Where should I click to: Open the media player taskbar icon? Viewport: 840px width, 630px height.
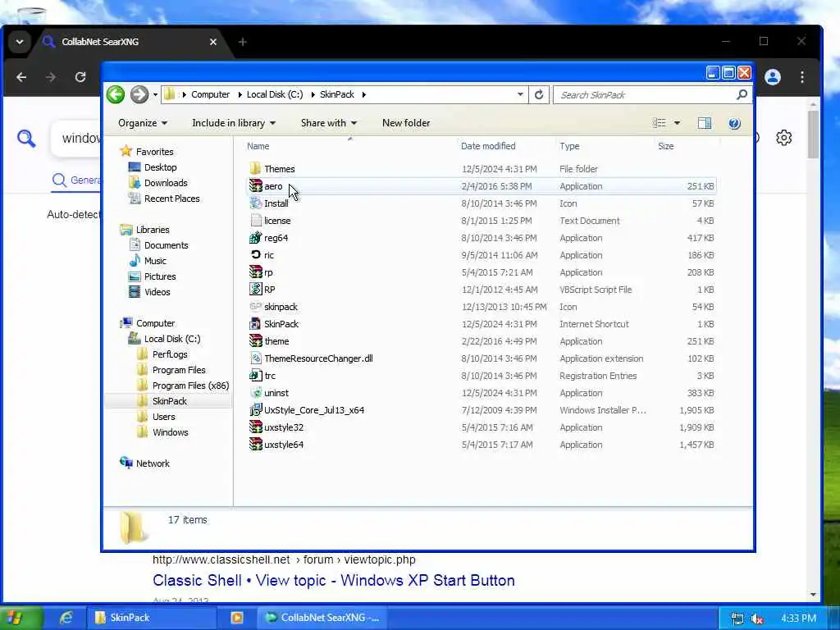coord(237,618)
